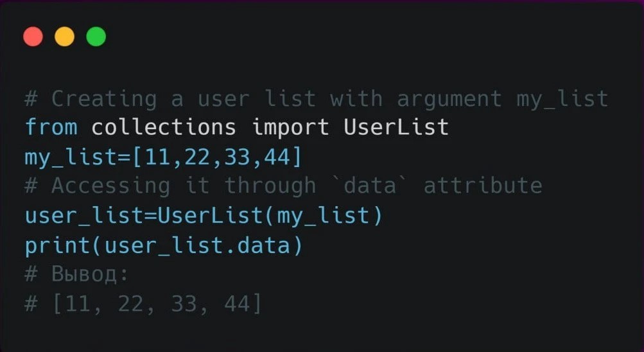
Task: Click the green maximize dot
Action: coord(96,37)
